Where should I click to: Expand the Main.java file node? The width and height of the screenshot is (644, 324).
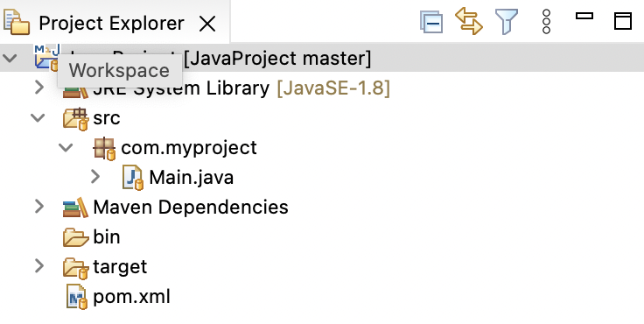click(x=94, y=177)
